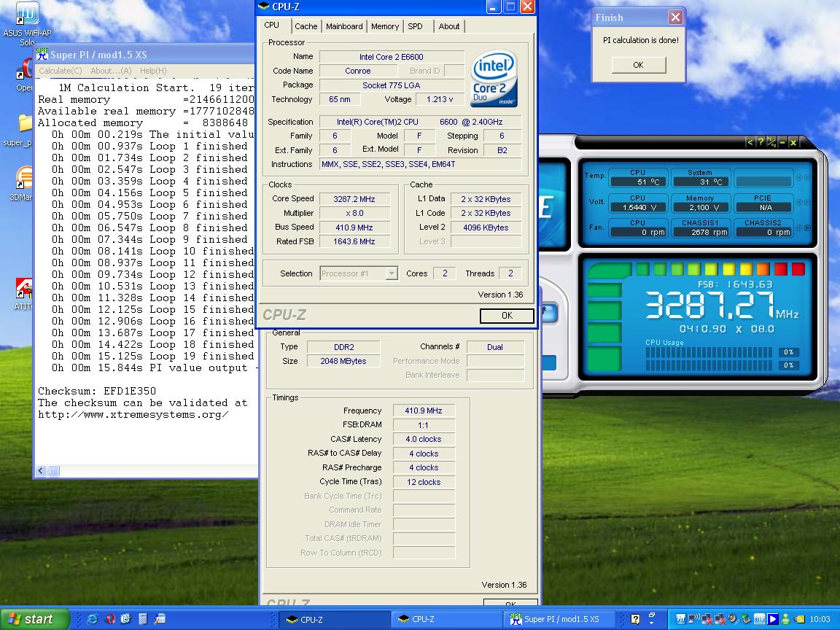Open AI Suite help question mark
The height and width of the screenshot is (630, 840).
761,142
